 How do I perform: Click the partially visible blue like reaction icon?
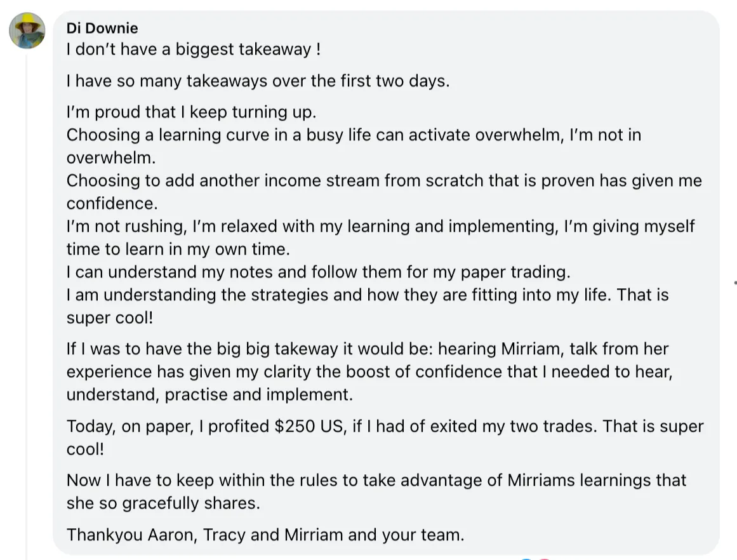[526, 559]
